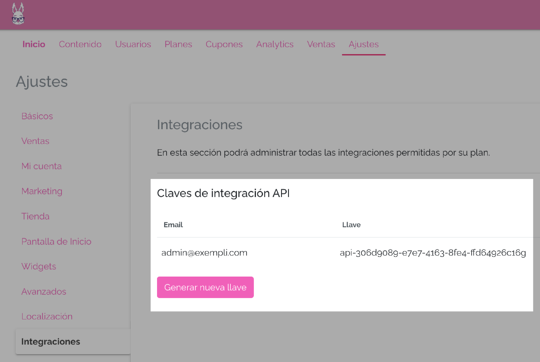540x362 pixels.
Task: Switch to the Ventas top tab
Action: [321, 44]
